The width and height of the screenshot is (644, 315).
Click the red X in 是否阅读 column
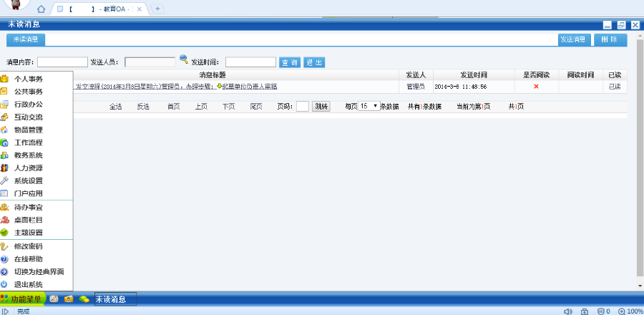click(x=536, y=86)
